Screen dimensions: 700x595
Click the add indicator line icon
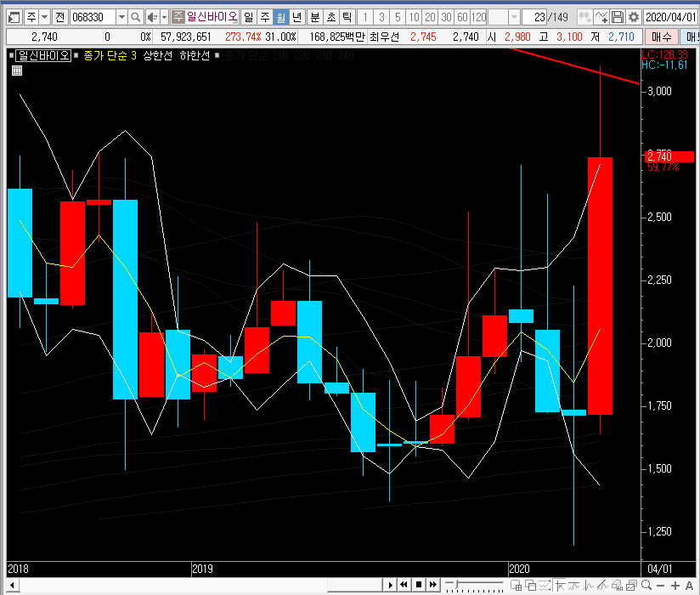coord(601,17)
